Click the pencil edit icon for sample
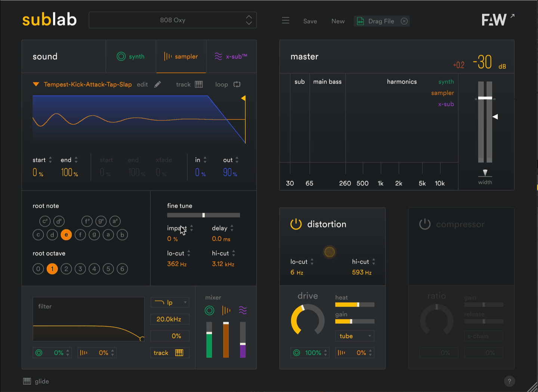The height and width of the screenshot is (392, 538). pyautogui.click(x=158, y=84)
